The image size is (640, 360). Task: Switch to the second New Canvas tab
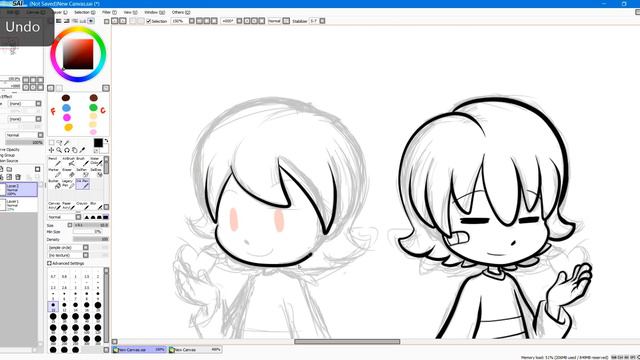click(x=195, y=350)
